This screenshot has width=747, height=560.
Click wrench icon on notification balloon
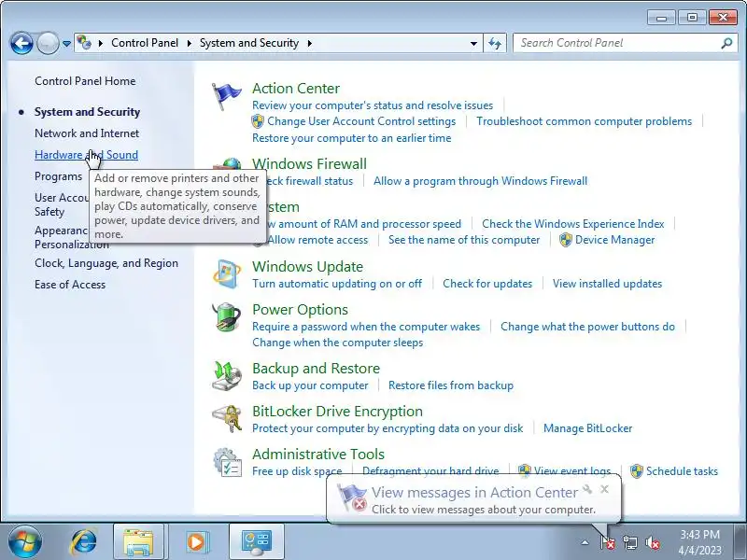pyautogui.click(x=587, y=489)
